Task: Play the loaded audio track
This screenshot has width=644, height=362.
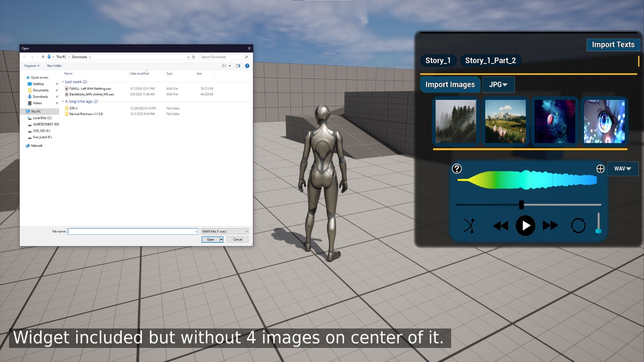Action: coord(526,226)
